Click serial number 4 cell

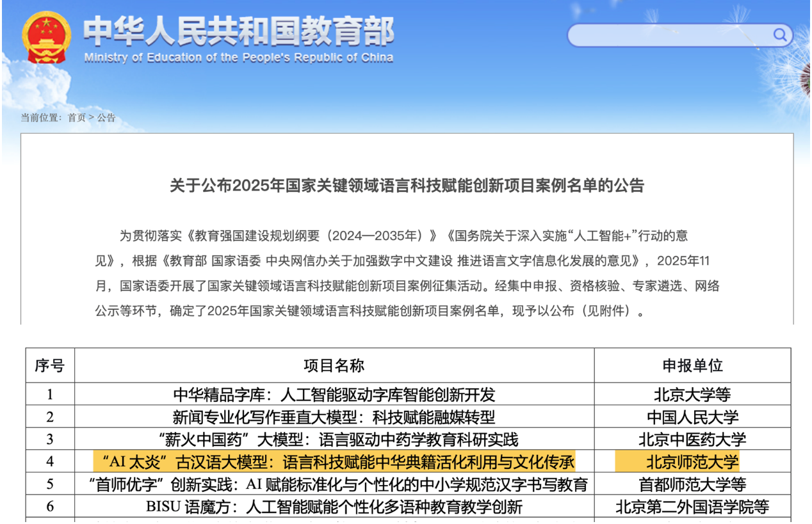click(x=50, y=462)
